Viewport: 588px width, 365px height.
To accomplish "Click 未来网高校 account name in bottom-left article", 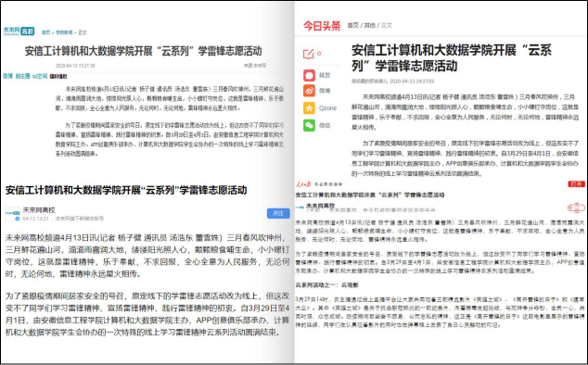I will pos(39,210).
